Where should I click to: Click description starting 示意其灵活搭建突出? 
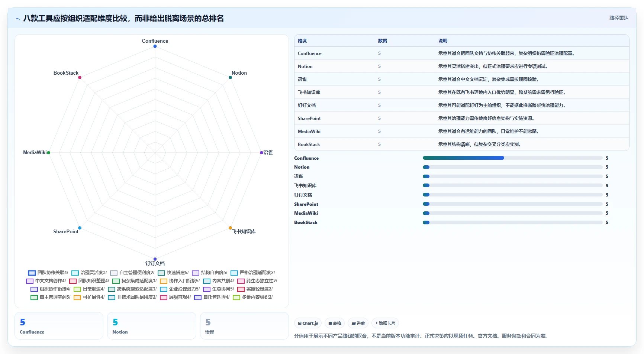[x=493, y=66]
